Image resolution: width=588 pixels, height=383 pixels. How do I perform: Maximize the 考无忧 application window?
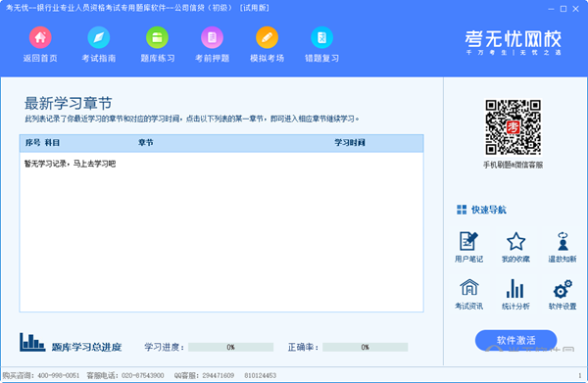563,9
